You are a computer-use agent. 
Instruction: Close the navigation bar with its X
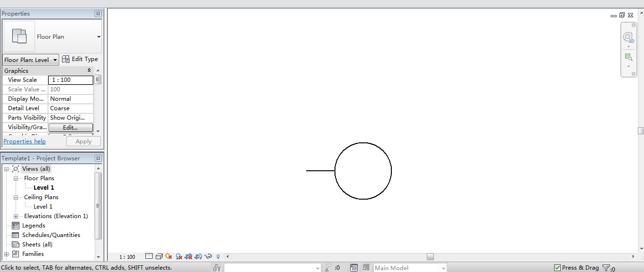[x=634, y=25]
